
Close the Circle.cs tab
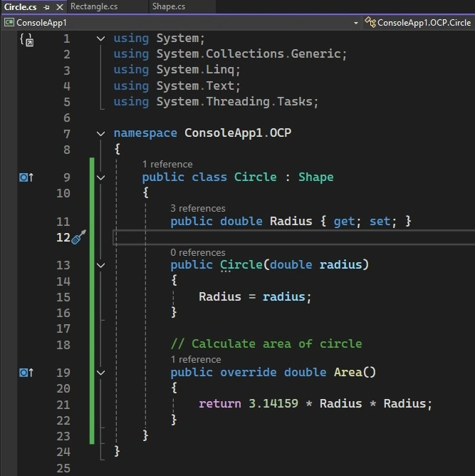(60, 7)
